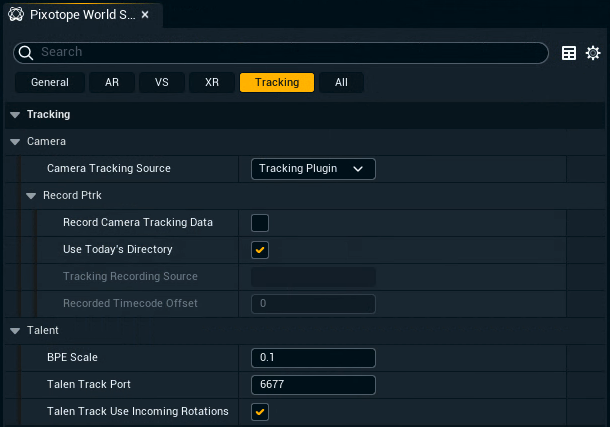
Task: Close the Pixotope World Settings tab
Action: click(145, 15)
